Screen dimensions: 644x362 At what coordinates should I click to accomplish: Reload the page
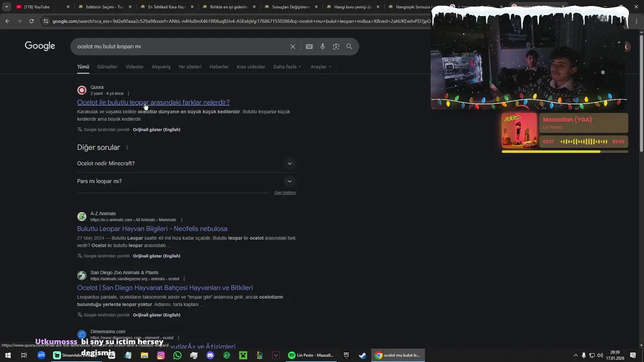point(31,21)
